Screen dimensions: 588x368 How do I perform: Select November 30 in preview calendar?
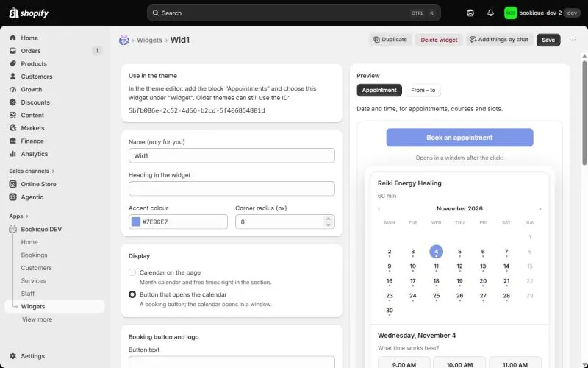click(x=390, y=311)
